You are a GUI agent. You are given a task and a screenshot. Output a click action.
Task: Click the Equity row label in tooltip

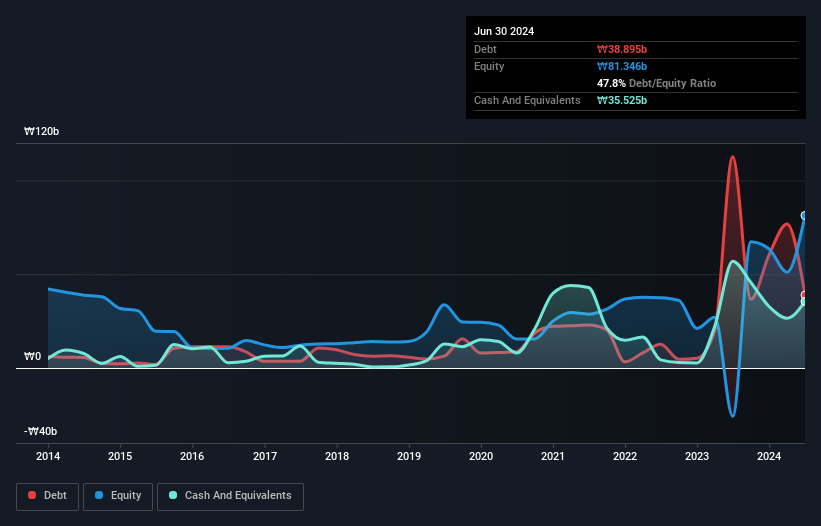pos(489,66)
